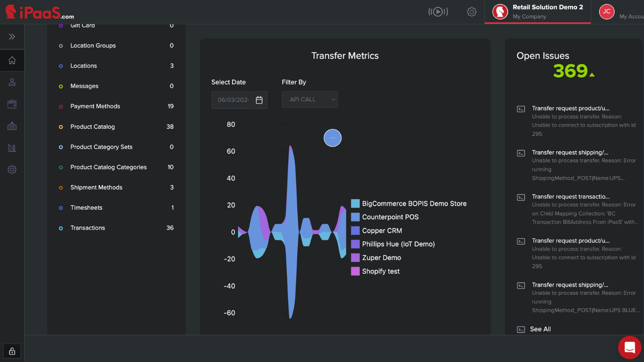
Task: Click Retail Solution Demo 2 company logo
Action: 500,12
